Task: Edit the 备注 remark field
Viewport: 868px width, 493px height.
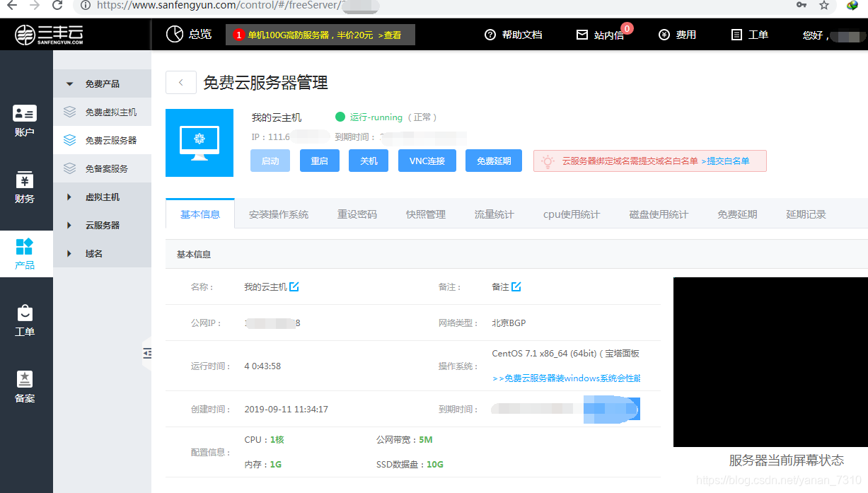Action: (x=516, y=286)
